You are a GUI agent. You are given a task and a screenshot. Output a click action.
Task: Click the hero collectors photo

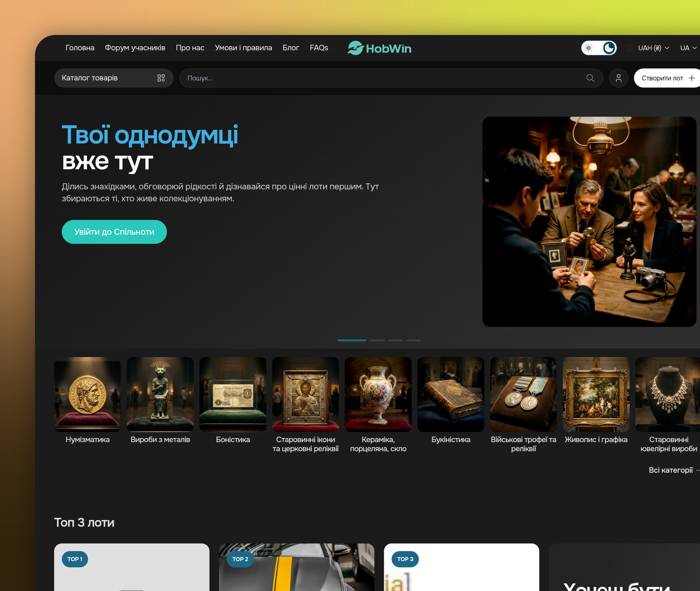point(589,222)
